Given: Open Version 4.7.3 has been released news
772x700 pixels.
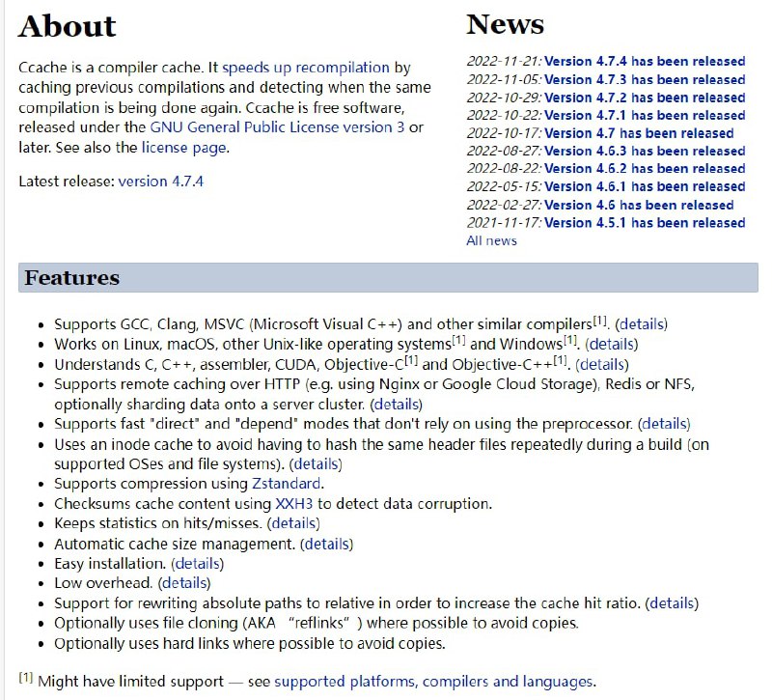Looking at the screenshot, I should click(x=644, y=80).
